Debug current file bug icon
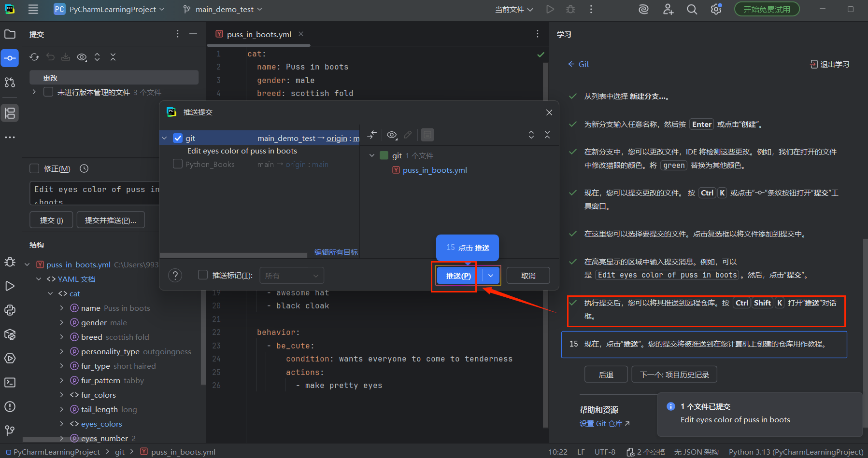 570,9
